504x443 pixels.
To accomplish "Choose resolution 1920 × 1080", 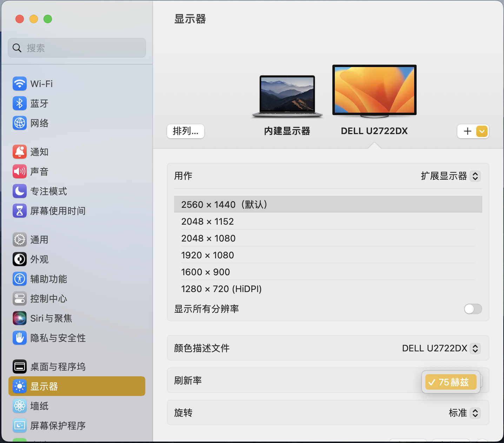I will point(328,255).
